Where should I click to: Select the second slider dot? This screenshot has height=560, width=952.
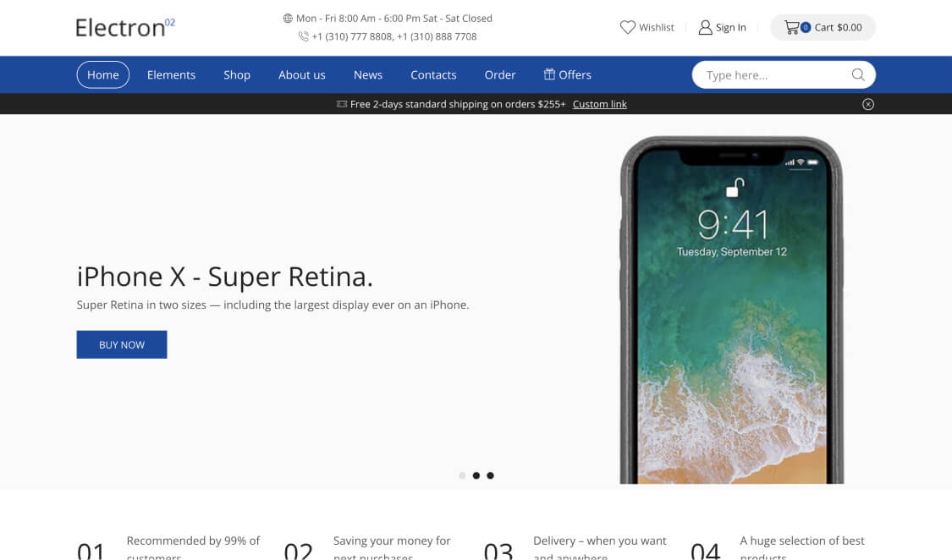coord(476,475)
